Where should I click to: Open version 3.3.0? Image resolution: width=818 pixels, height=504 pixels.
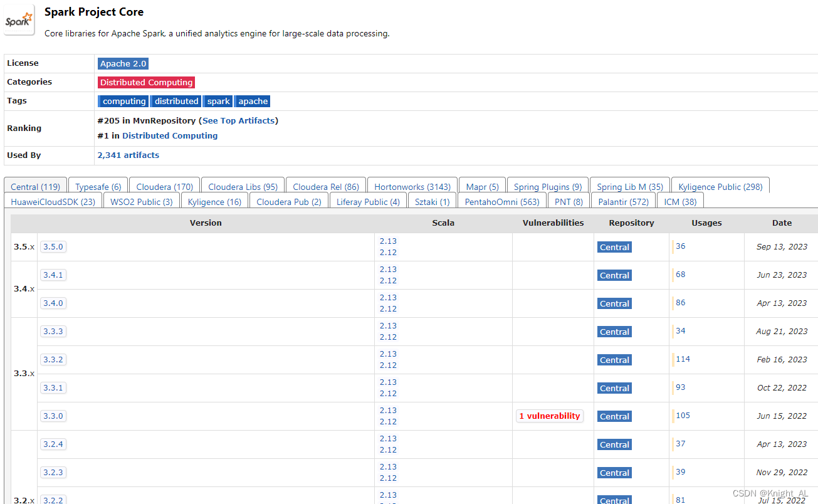[x=53, y=416]
